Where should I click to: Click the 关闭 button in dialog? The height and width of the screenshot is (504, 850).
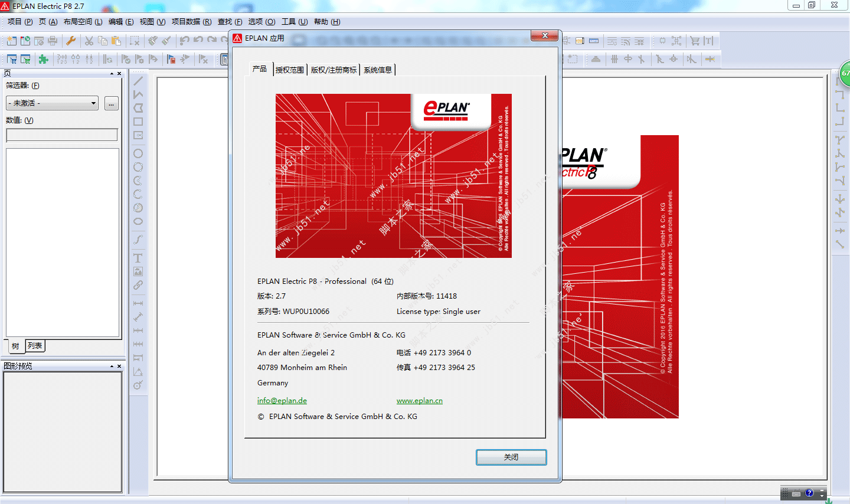pos(511,457)
